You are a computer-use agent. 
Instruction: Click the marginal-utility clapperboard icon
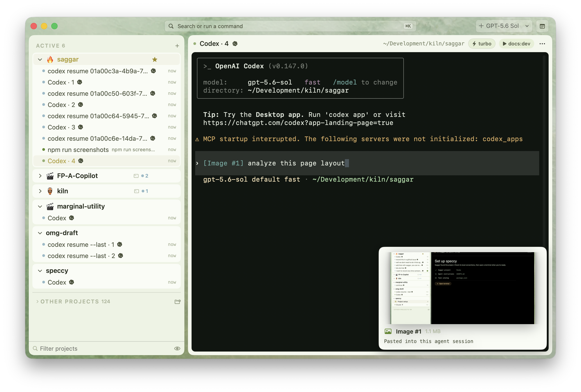click(50, 206)
